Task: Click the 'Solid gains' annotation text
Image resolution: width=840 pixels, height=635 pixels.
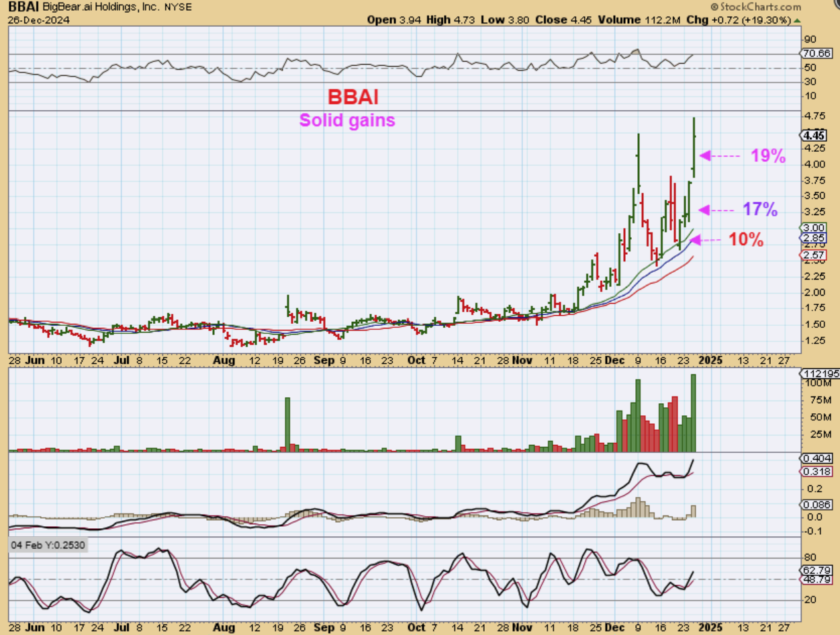Action: pyautogui.click(x=346, y=120)
